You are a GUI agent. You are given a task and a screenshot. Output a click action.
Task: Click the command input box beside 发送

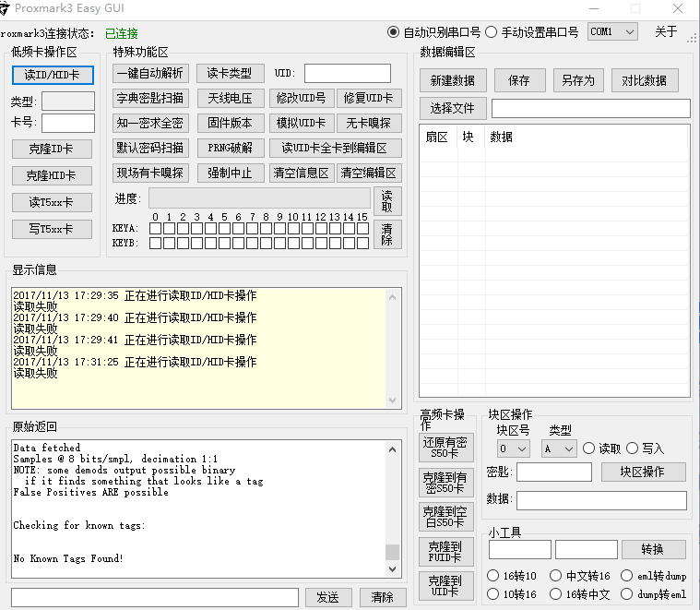pyautogui.click(x=155, y=597)
